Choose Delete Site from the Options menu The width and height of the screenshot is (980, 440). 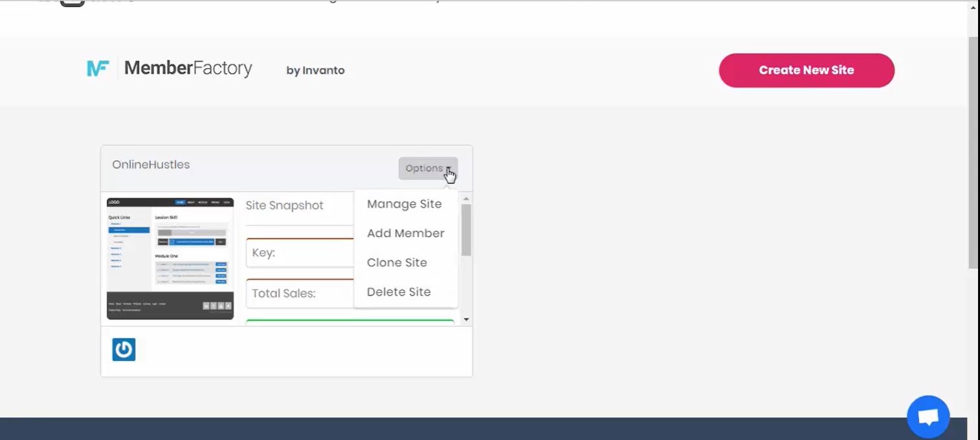[x=399, y=292]
